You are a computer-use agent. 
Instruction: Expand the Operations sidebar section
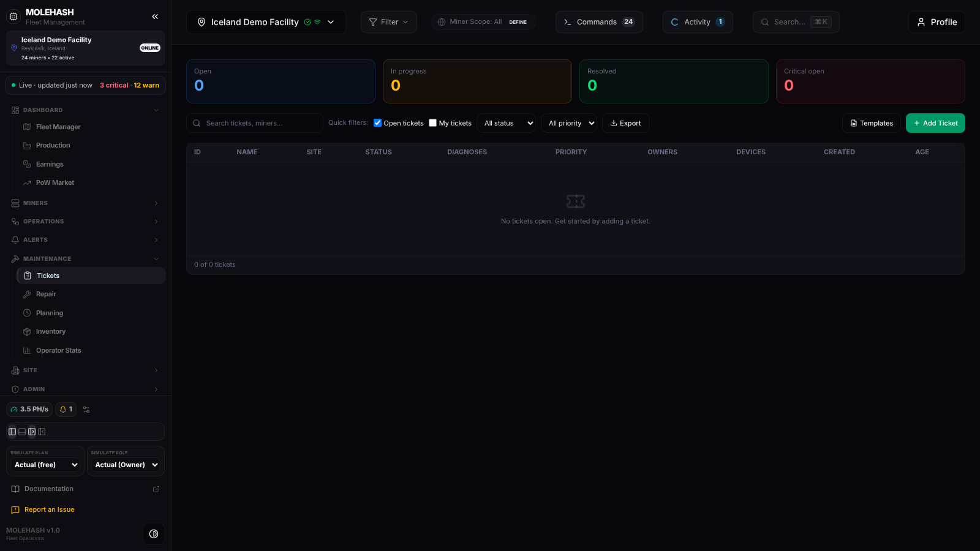pos(85,222)
